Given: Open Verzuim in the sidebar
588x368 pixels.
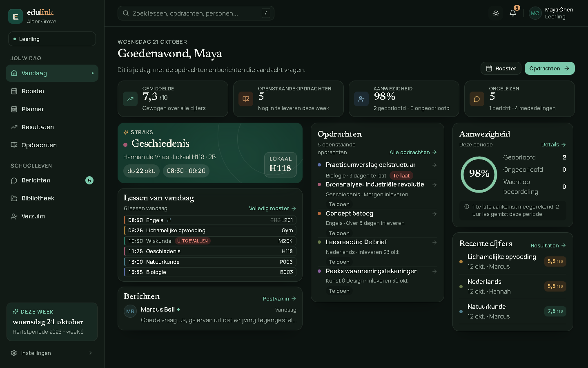Looking at the screenshot, I should click(x=52, y=216).
